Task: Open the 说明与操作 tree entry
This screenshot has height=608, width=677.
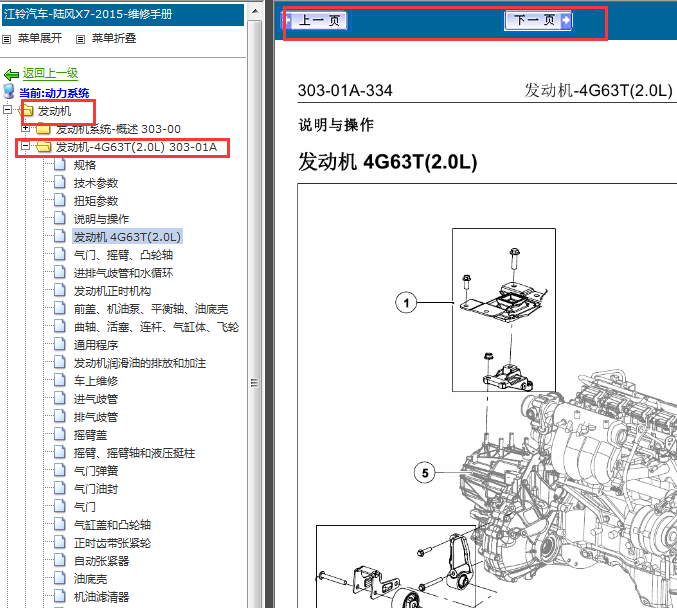Action: (101, 219)
